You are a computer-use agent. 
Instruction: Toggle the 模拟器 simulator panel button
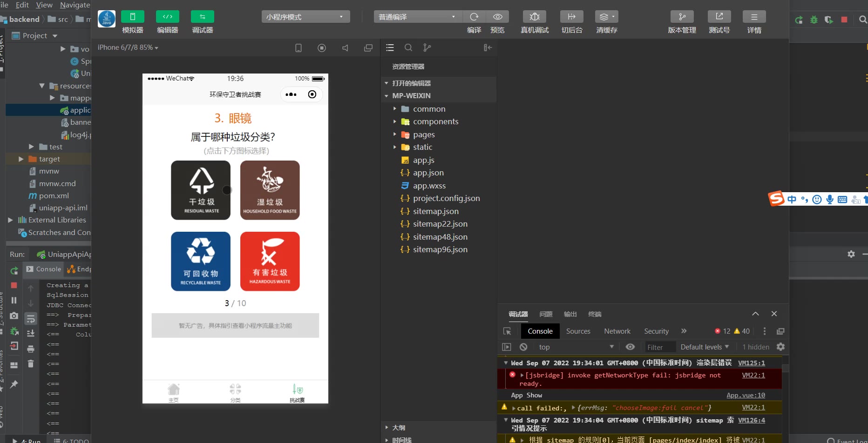tap(132, 17)
